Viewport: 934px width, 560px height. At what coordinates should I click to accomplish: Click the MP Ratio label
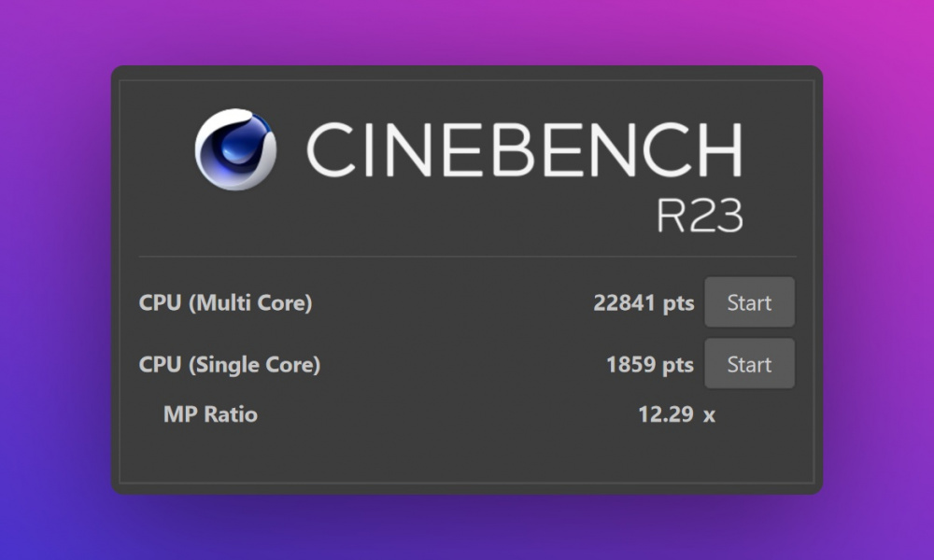tap(210, 413)
